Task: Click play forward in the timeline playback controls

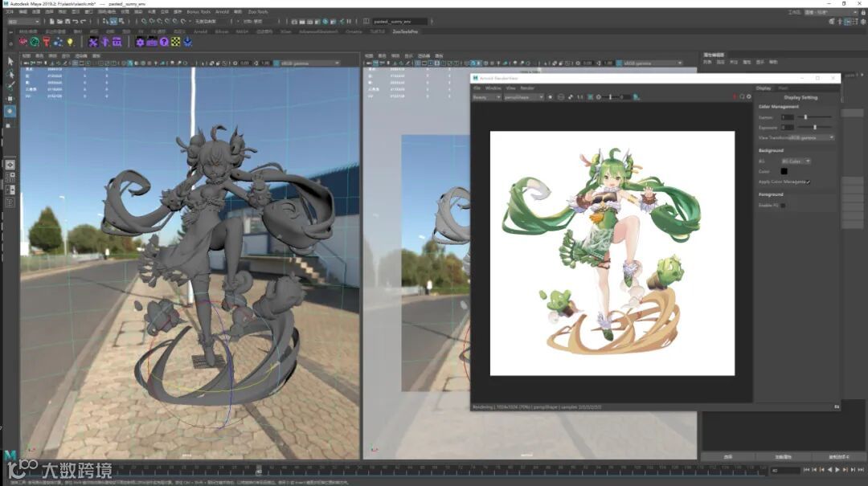Action: pos(837,470)
